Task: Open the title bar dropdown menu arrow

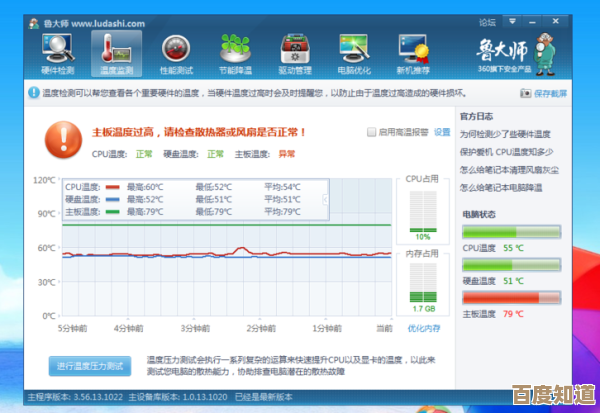Action: tap(512, 22)
